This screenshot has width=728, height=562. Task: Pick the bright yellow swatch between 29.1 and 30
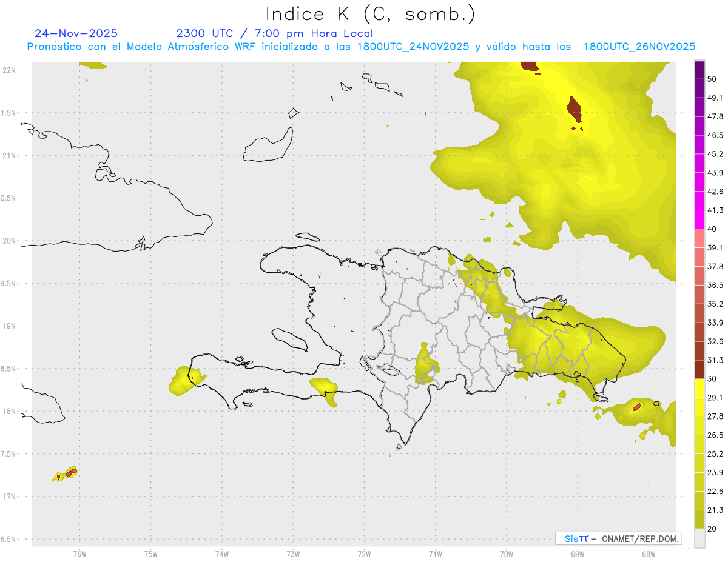pos(699,388)
